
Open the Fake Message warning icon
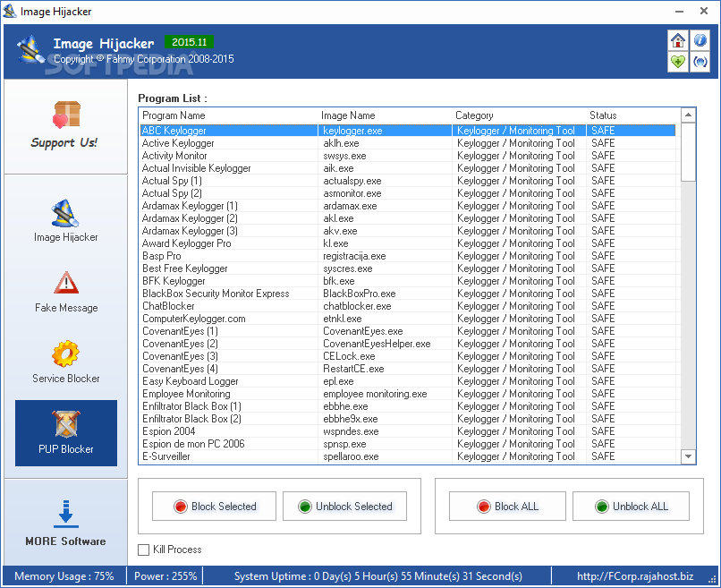tap(66, 283)
